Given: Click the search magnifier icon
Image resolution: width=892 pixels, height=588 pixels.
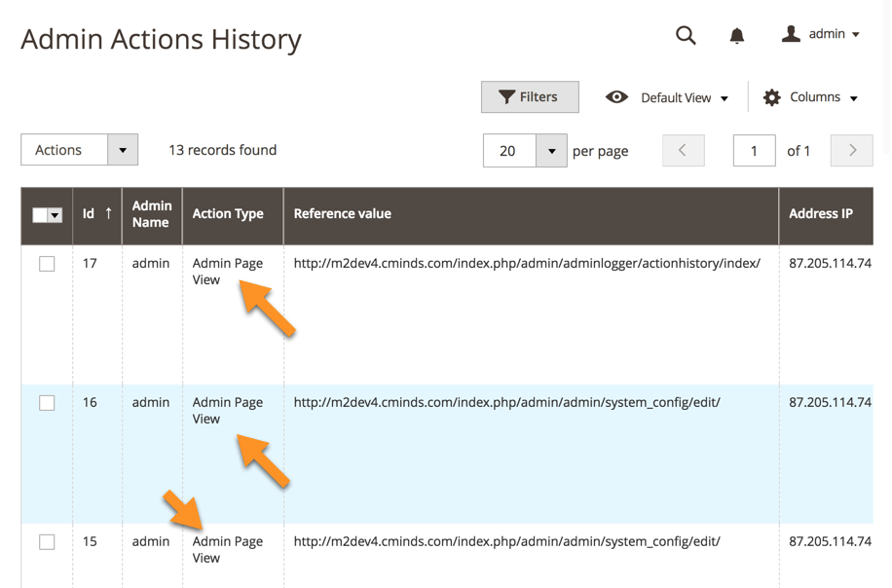Looking at the screenshot, I should 686,35.
